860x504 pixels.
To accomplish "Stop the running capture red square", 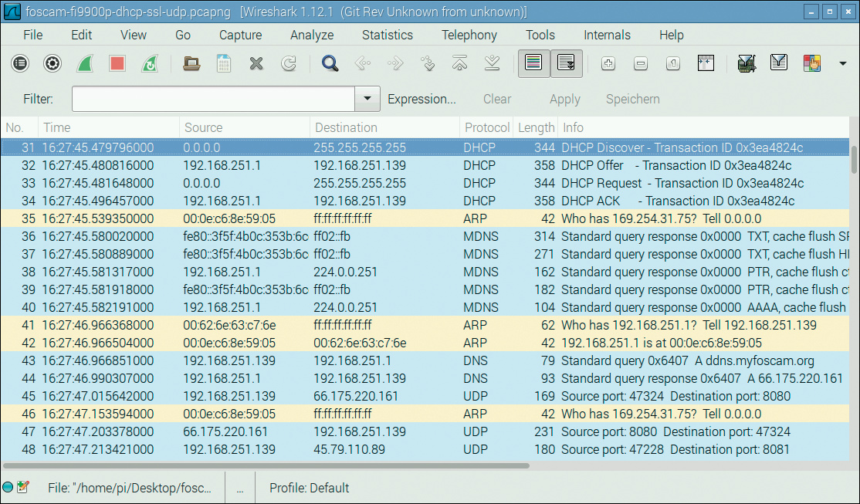I will [x=117, y=64].
